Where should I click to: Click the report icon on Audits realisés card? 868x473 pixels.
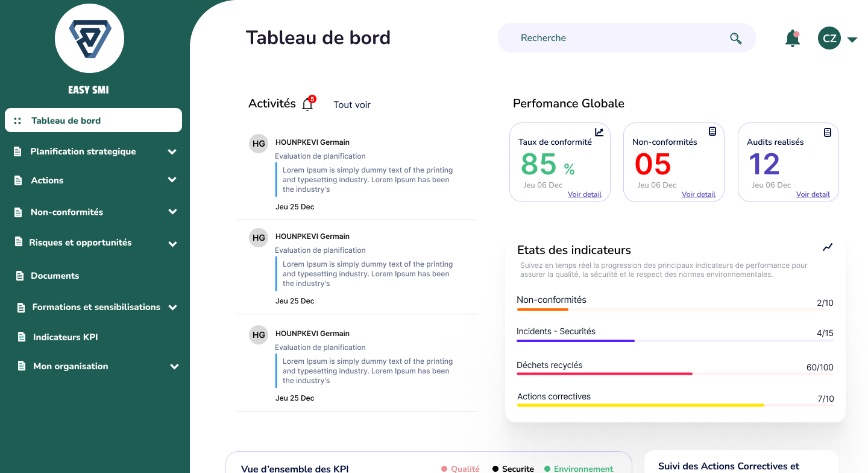[827, 130]
